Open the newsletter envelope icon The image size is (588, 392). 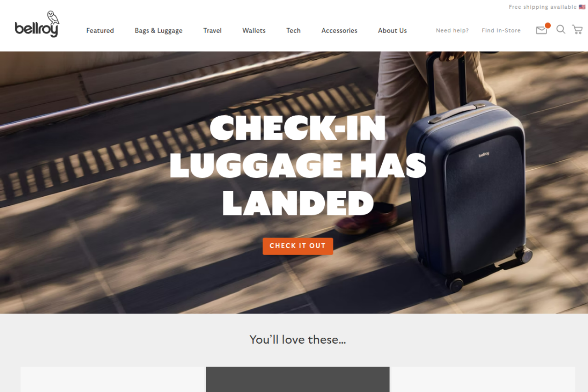(x=542, y=30)
